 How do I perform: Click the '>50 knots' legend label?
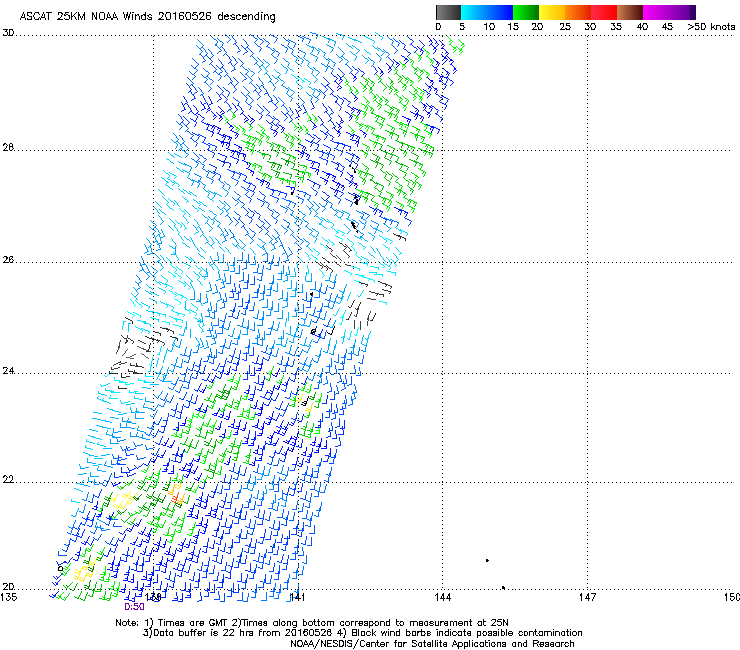(x=711, y=27)
